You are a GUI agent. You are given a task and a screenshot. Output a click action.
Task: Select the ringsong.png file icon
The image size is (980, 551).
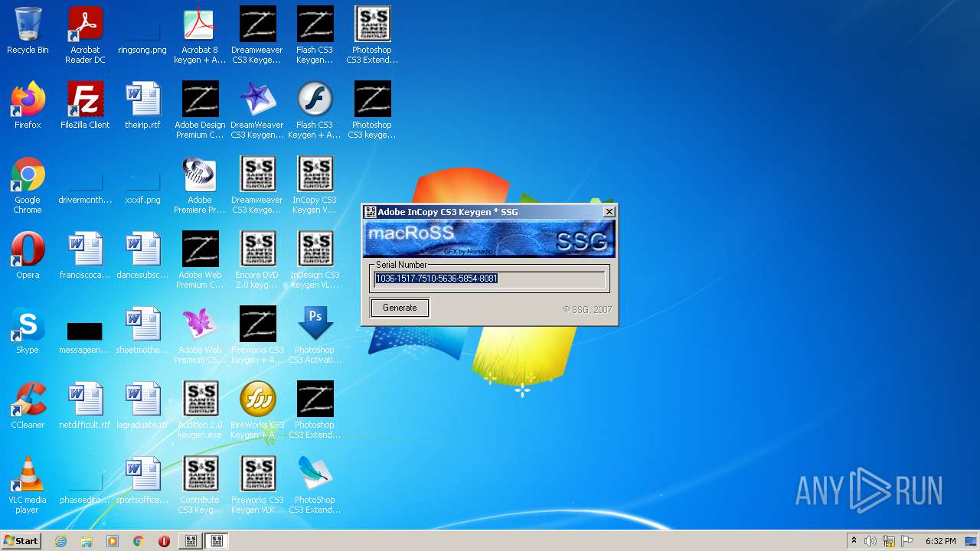tap(142, 36)
